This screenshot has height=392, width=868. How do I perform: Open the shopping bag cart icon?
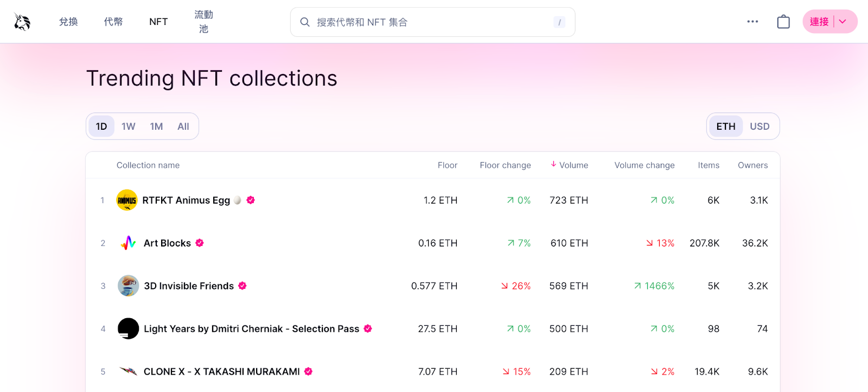click(783, 22)
